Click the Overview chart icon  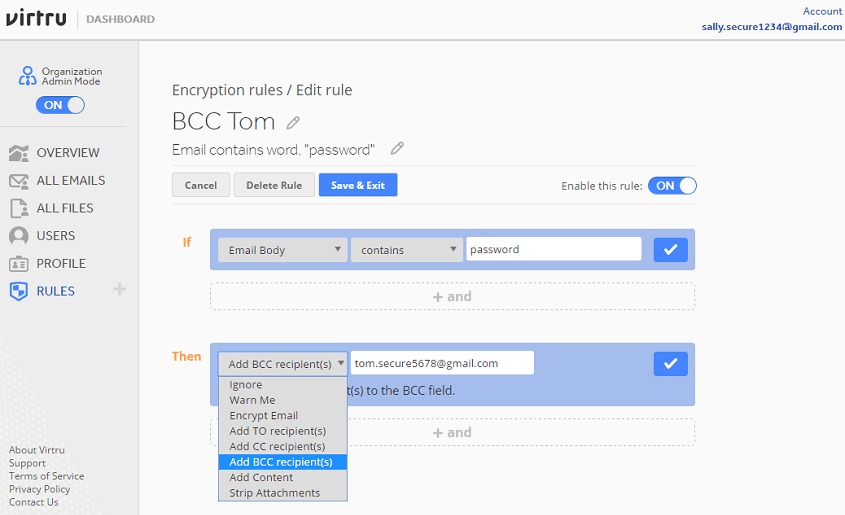pos(19,153)
